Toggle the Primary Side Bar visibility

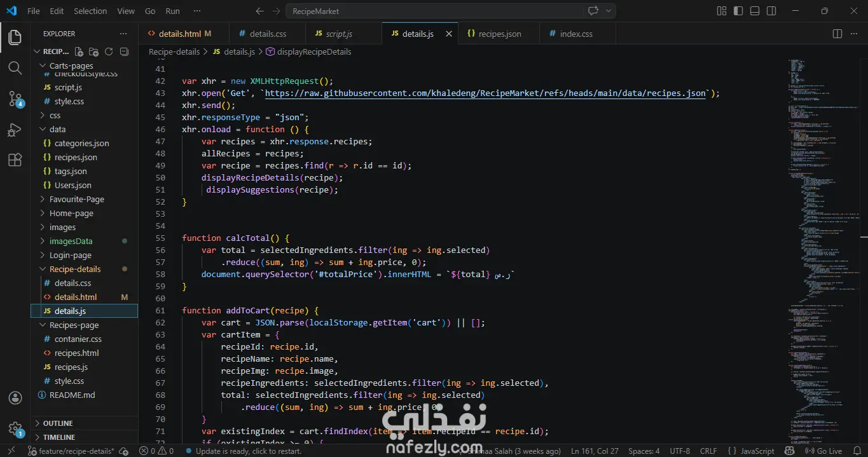[x=738, y=11]
